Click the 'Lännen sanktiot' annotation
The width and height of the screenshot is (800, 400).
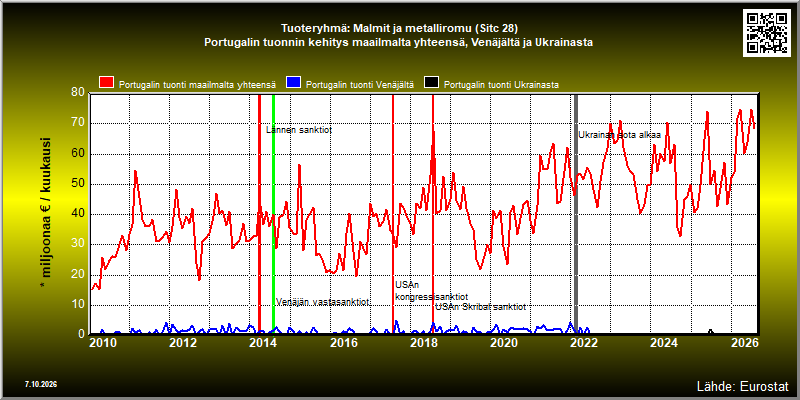point(299,130)
